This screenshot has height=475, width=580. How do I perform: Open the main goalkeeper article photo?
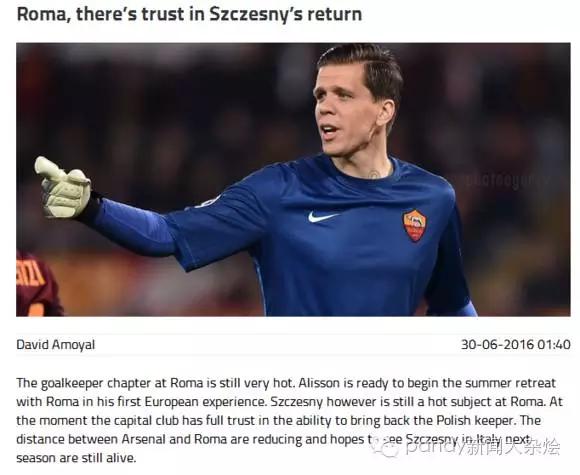click(x=293, y=179)
